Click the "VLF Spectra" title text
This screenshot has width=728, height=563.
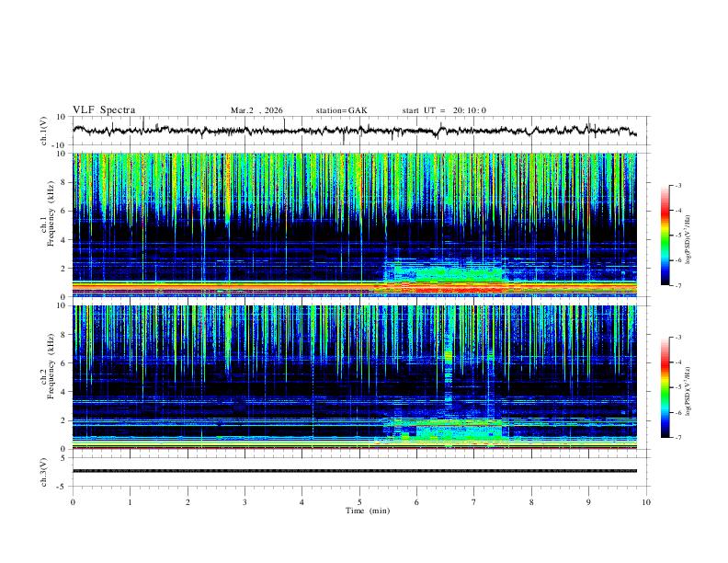104,109
